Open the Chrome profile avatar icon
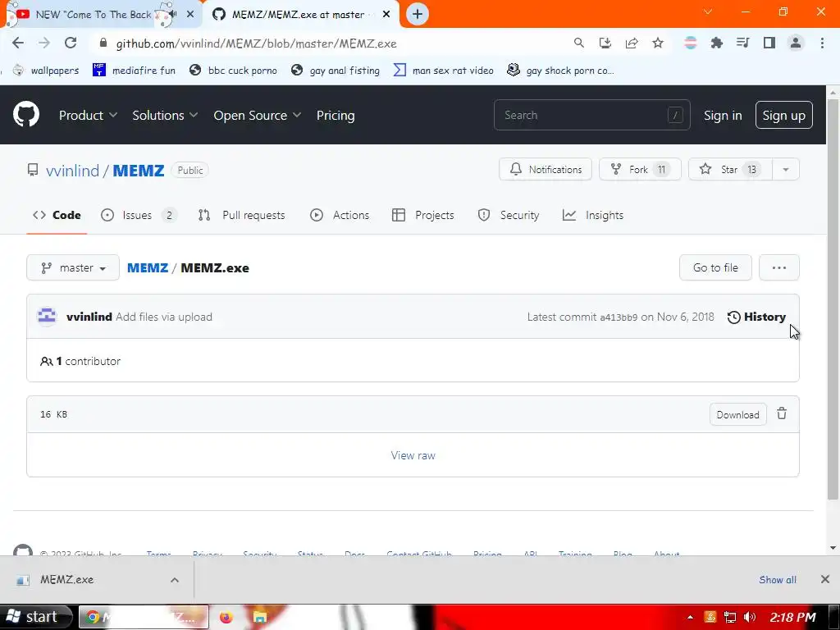The image size is (840, 630). 796,43
